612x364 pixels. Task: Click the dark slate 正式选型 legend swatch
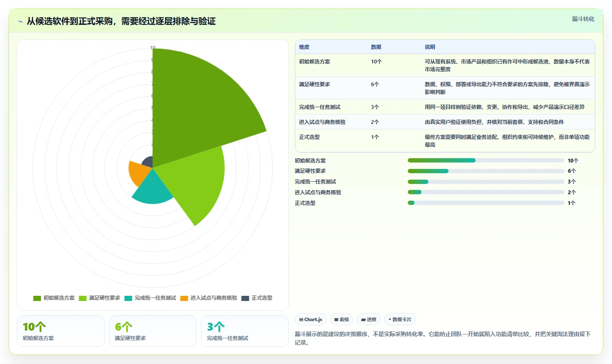click(x=245, y=298)
